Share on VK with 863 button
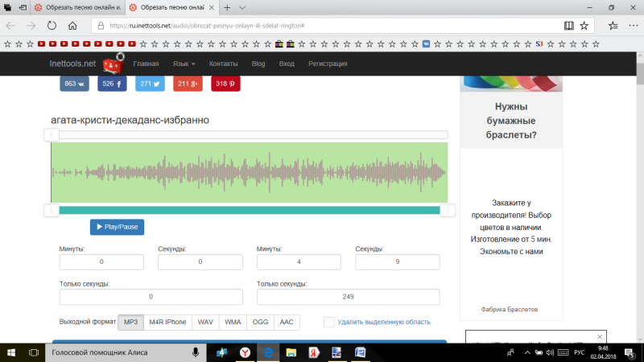644x362 pixels. (74, 84)
